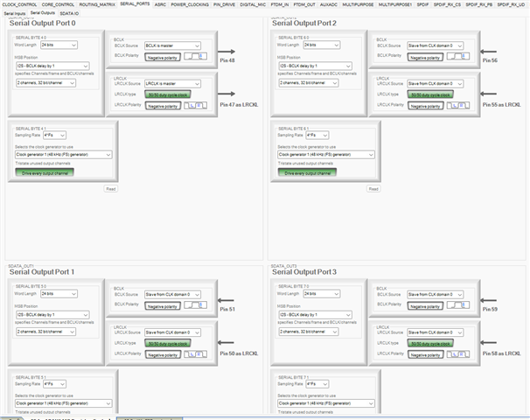
Task: Toggle Drive every output channel on Port 0
Action: (45, 172)
